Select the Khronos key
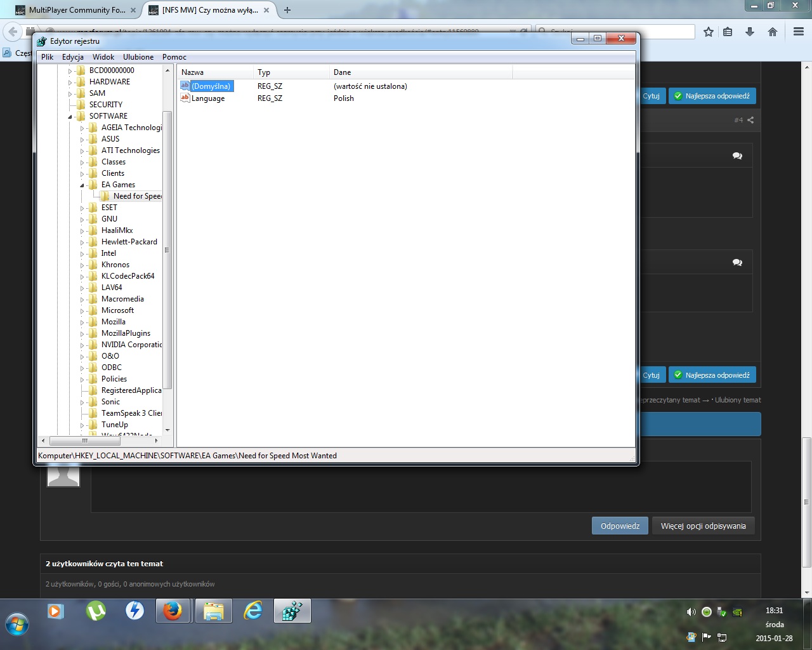 point(115,265)
